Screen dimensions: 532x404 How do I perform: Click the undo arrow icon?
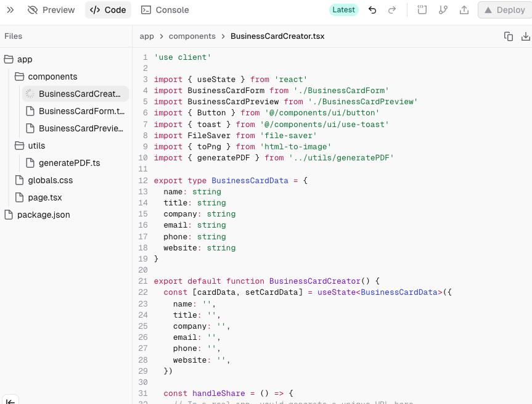[372, 10]
